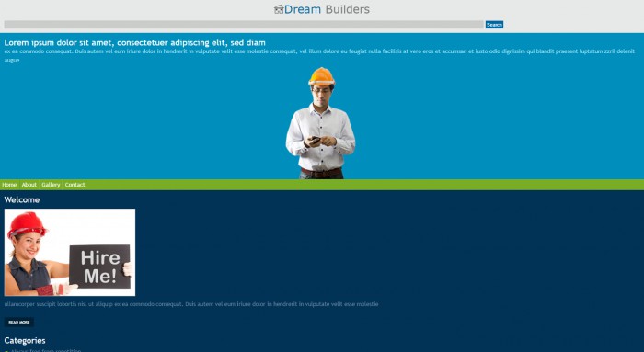The width and height of the screenshot is (644, 352).
Task: Focus the search text field
Action: tap(244, 25)
